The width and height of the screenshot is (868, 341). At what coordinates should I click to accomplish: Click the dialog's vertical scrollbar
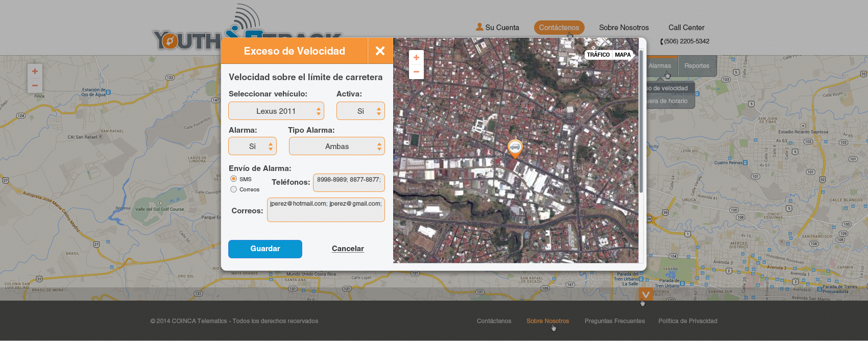641,121
